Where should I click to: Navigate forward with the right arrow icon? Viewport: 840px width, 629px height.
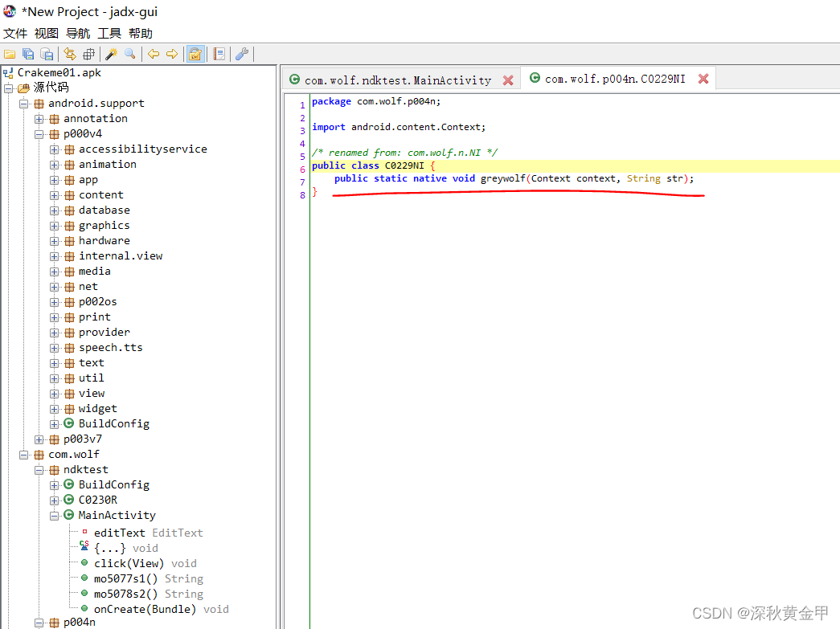tap(172, 54)
